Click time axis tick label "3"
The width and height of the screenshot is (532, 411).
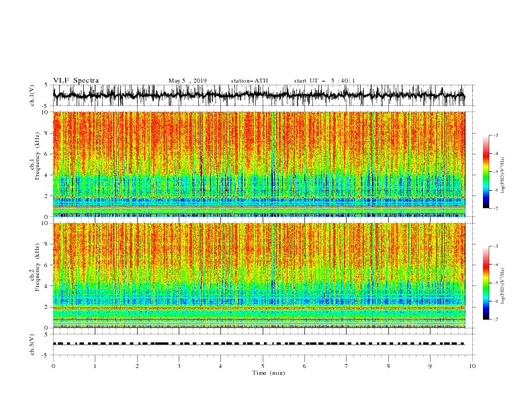[179, 366]
